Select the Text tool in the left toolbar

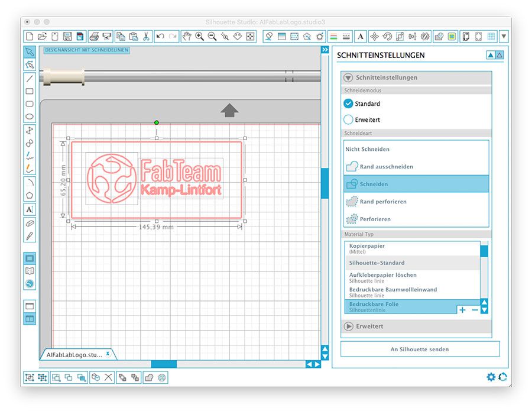pos(30,209)
